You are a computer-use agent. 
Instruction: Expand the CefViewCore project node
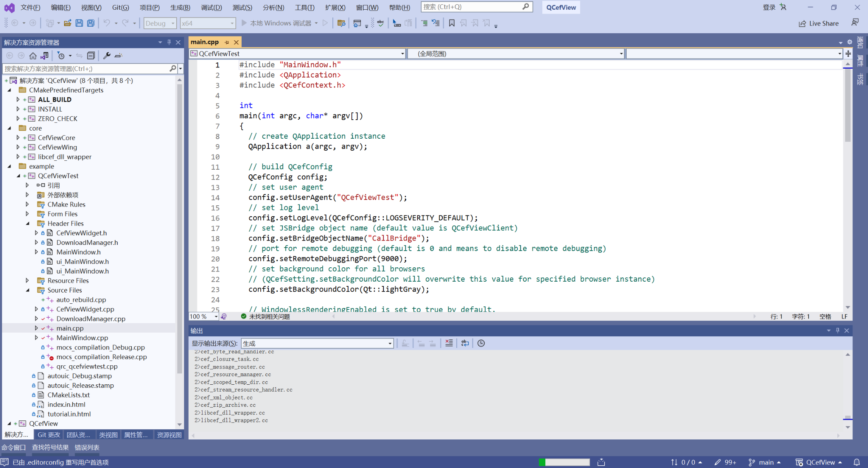(x=18, y=138)
